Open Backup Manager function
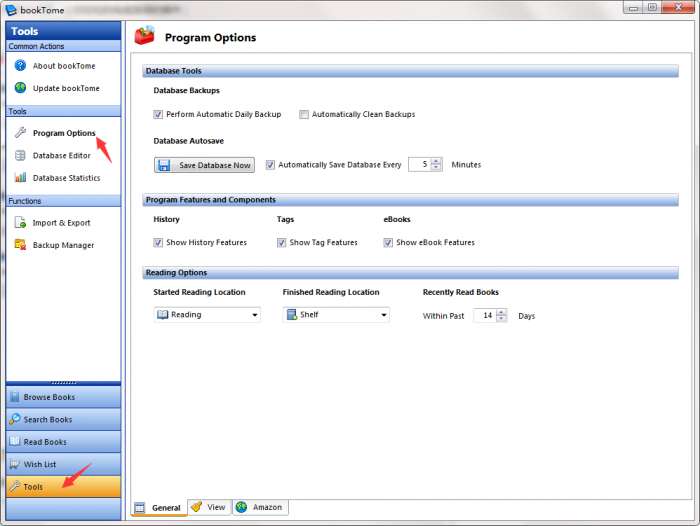The width and height of the screenshot is (700, 526). click(x=63, y=245)
